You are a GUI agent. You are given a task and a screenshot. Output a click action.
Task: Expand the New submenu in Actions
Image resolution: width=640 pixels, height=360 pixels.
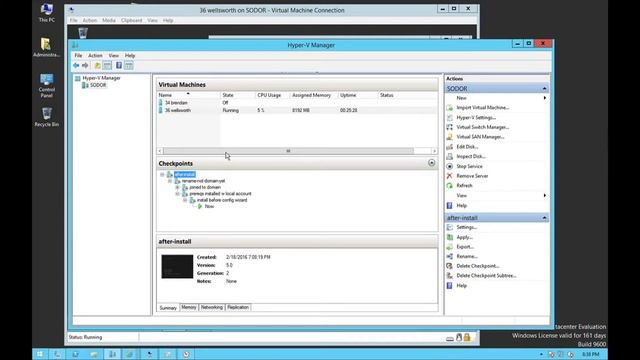click(x=545, y=98)
